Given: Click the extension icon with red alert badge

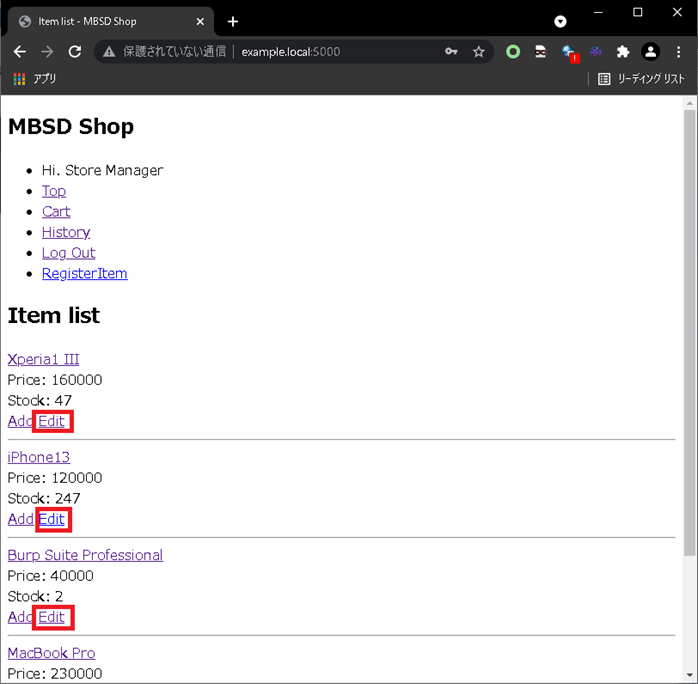Looking at the screenshot, I should pos(569,53).
